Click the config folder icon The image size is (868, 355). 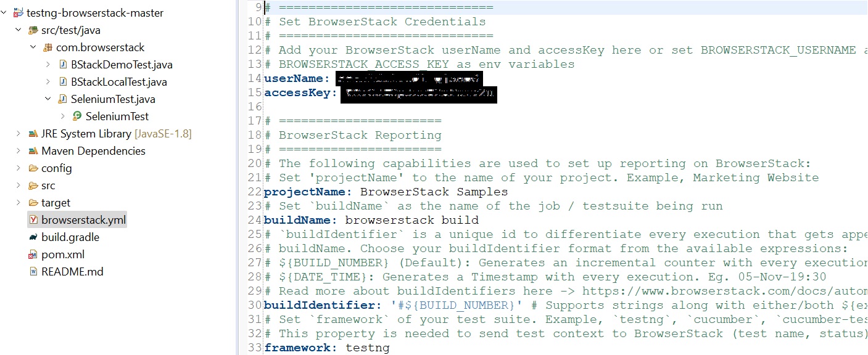(x=33, y=168)
